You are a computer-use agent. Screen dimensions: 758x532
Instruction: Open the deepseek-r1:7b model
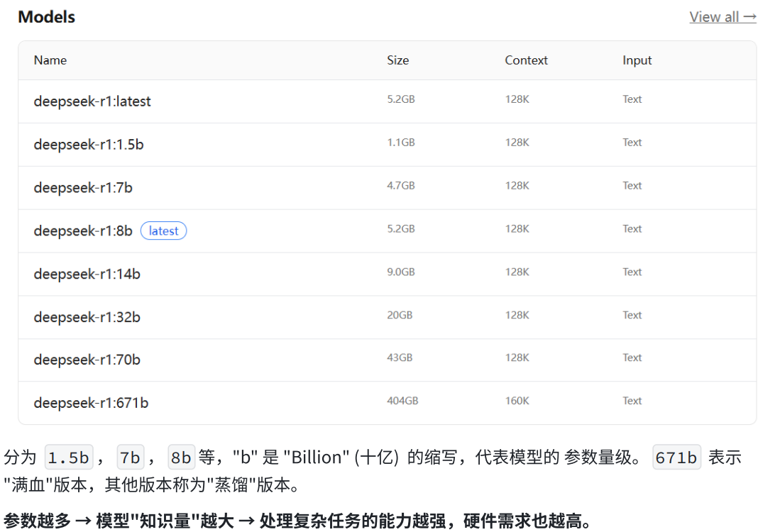(x=83, y=187)
